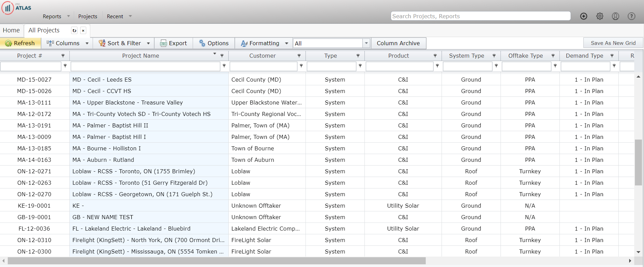Open the Formatting dropdown arrow
Viewport: 644px width, 267px height.
tap(287, 43)
